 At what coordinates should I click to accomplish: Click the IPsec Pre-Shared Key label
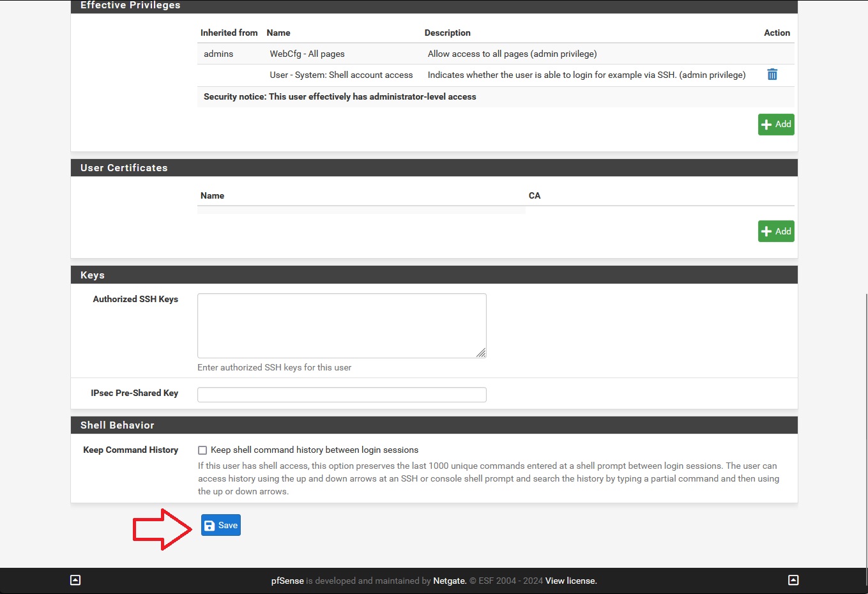point(135,393)
